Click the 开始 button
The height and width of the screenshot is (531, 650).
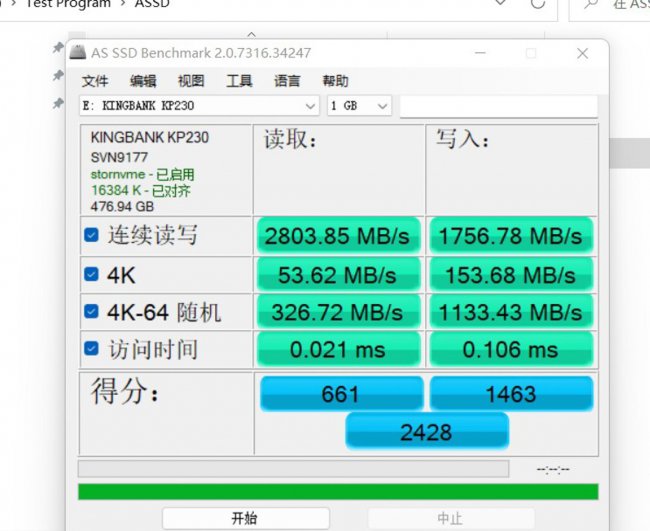(246, 518)
